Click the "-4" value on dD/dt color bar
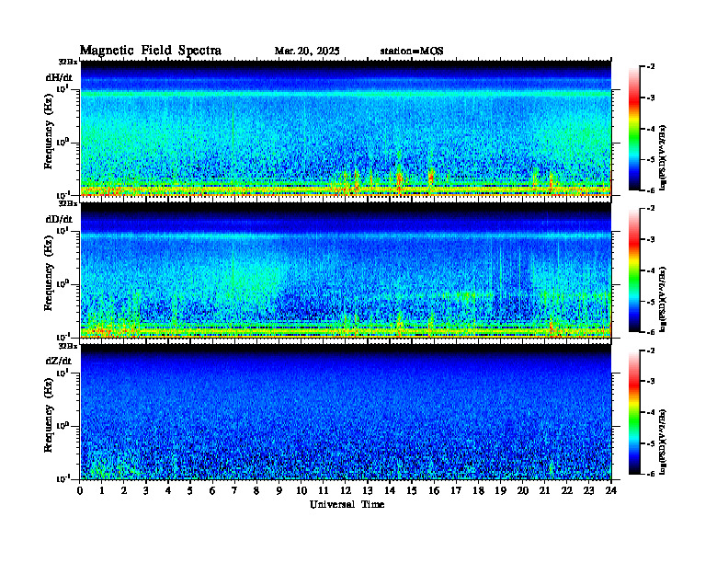The width and height of the screenshot is (728, 563). coord(651,270)
